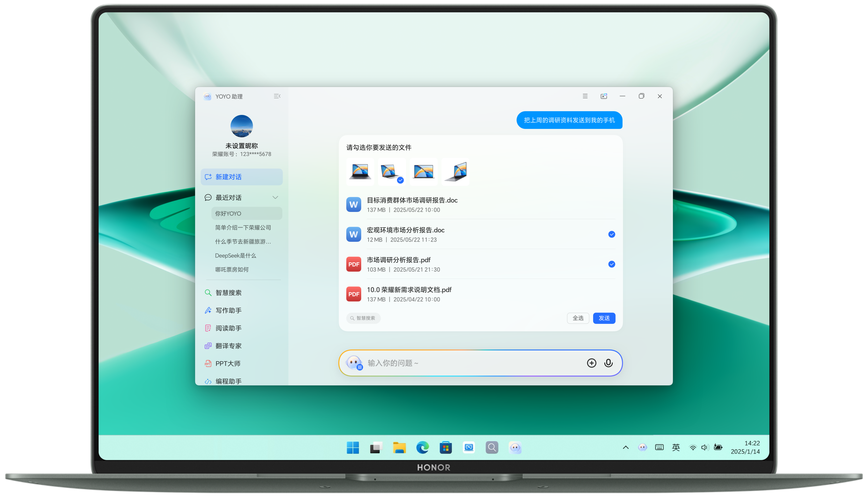Open 写作助手 writing assistant
The height and width of the screenshot is (497, 868).
228,310
